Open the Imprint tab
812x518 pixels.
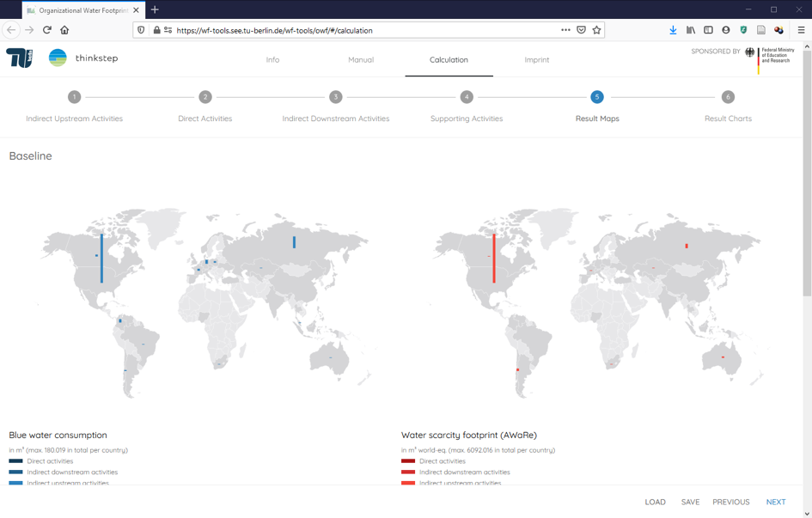click(x=537, y=60)
